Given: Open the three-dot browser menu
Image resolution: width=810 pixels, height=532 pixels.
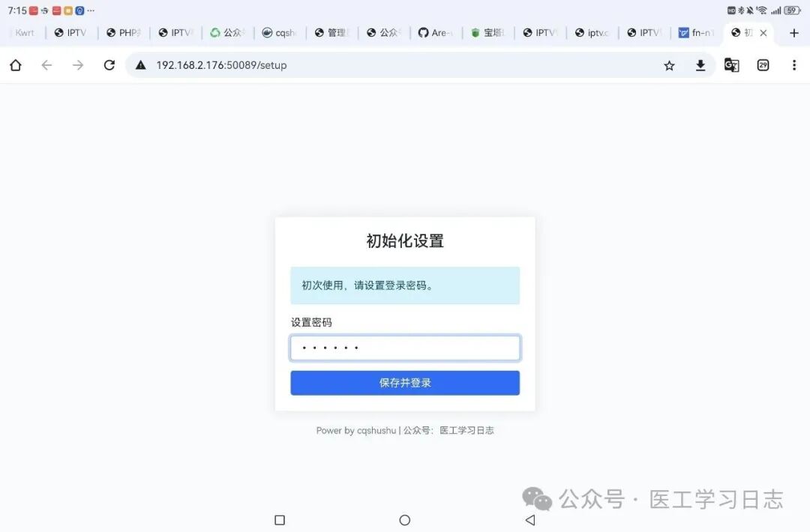Looking at the screenshot, I should coord(793,65).
